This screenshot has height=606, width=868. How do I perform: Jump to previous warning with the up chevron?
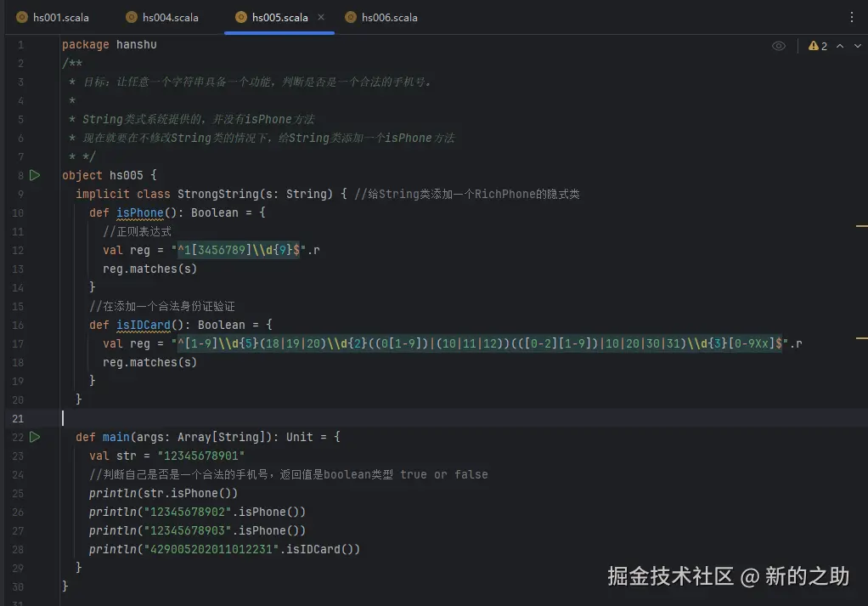pyautogui.click(x=838, y=45)
